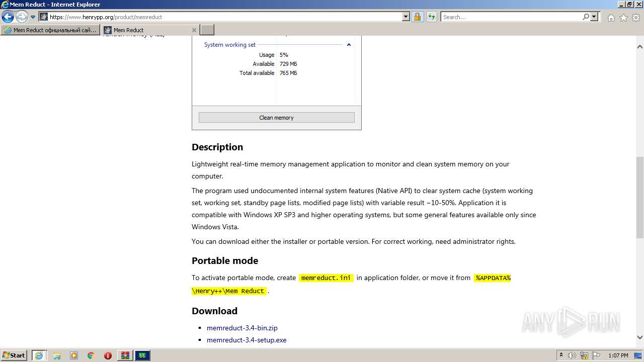This screenshot has height=362, width=644.
Task: Click Internet Explorer taskbar icon
Action: (39, 355)
